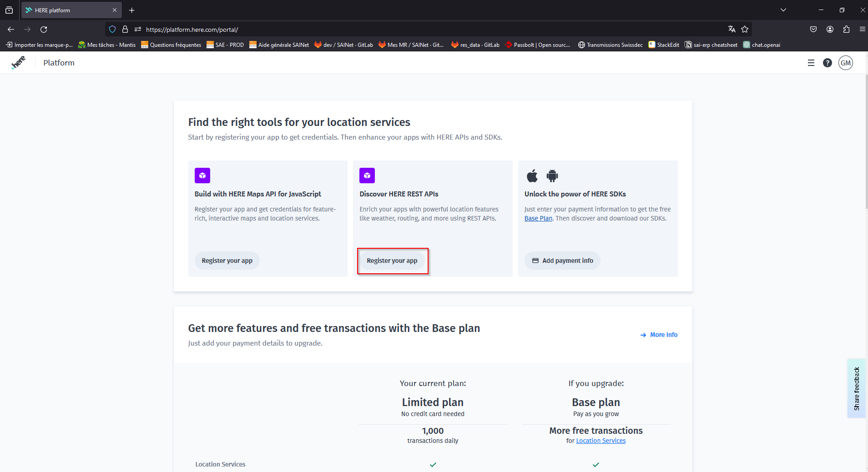
Task: Open the Firefox application menu
Action: [862, 30]
